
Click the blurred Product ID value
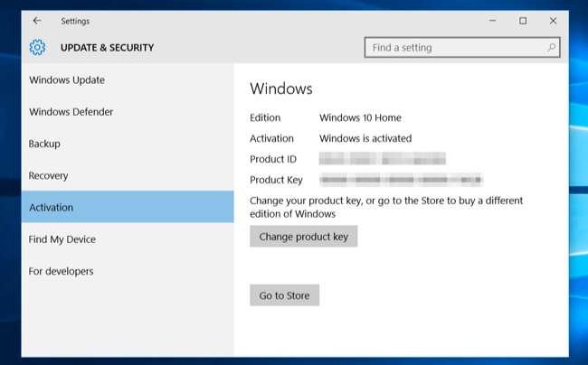click(x=383, y=160)
